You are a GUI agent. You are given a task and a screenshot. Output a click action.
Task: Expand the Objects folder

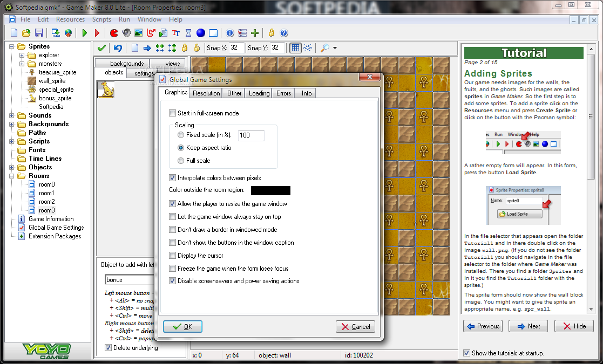[x=11, y=167]
